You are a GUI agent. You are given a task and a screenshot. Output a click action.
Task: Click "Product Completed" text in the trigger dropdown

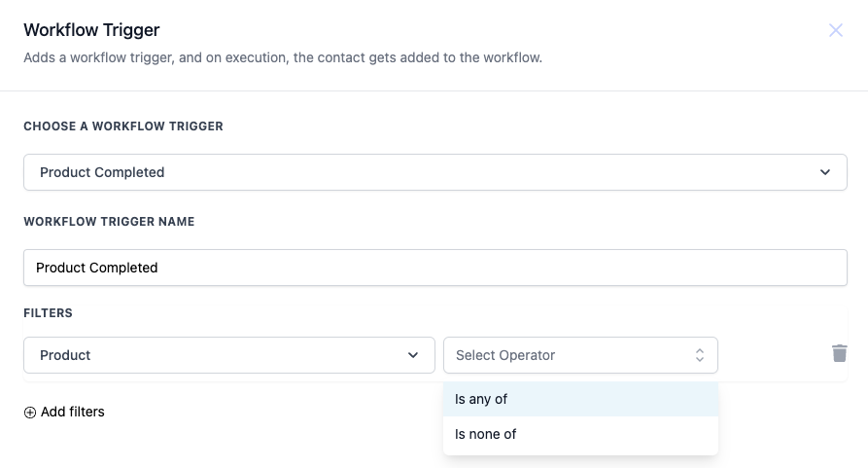coord(102,172)
